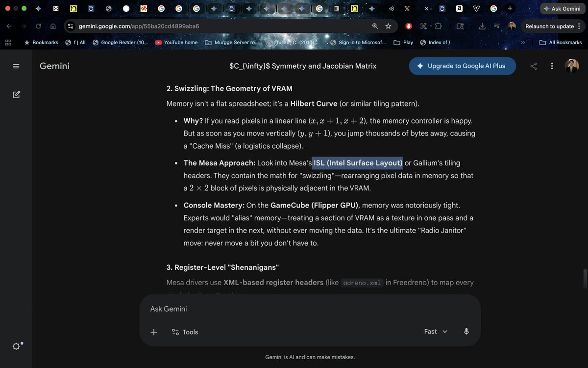The width and height of the screenshot is (588, 368).
Task: Click the Ask Gemini button
Action: point(562,9)
